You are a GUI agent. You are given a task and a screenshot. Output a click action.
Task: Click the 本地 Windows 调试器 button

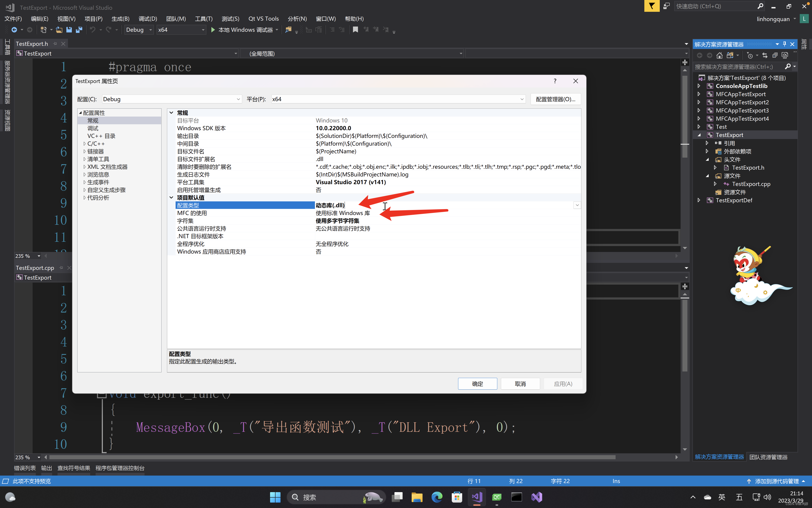tap(245, 30)
